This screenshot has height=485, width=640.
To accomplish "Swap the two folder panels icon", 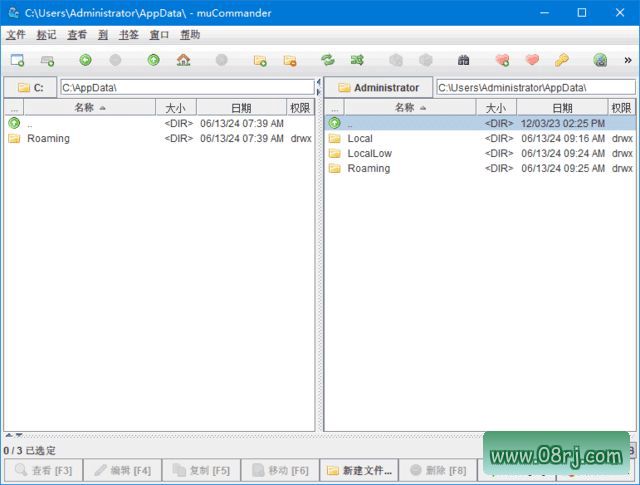I will coord(328,60).
